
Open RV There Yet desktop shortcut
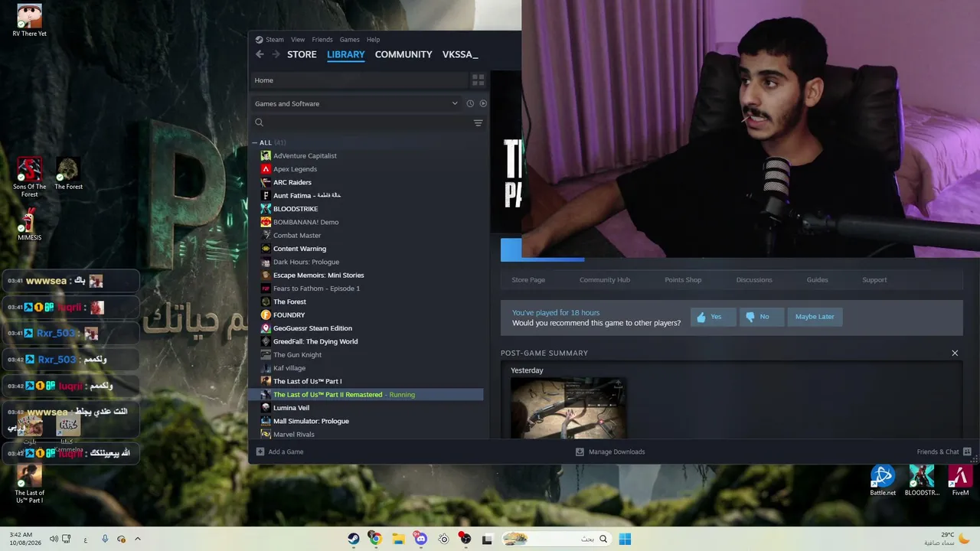[x=29, y=21]
